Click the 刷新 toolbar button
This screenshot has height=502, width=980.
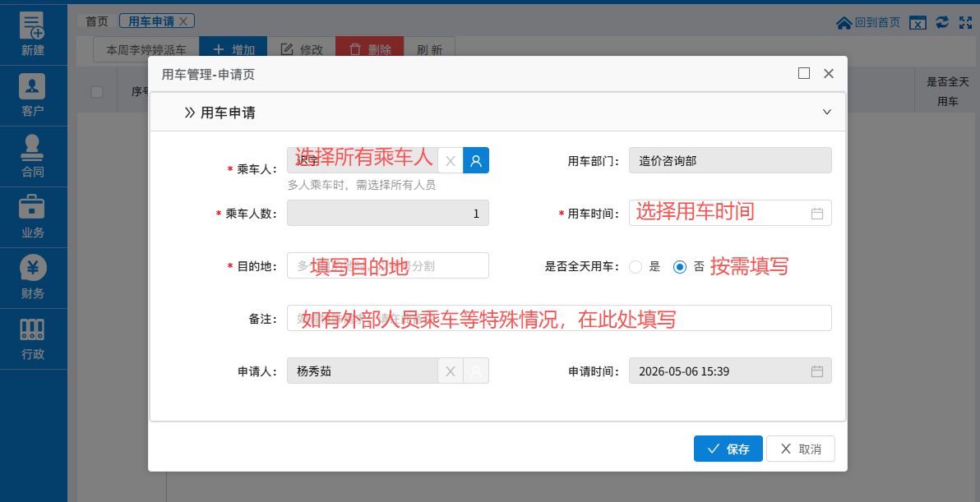[429, 49]
